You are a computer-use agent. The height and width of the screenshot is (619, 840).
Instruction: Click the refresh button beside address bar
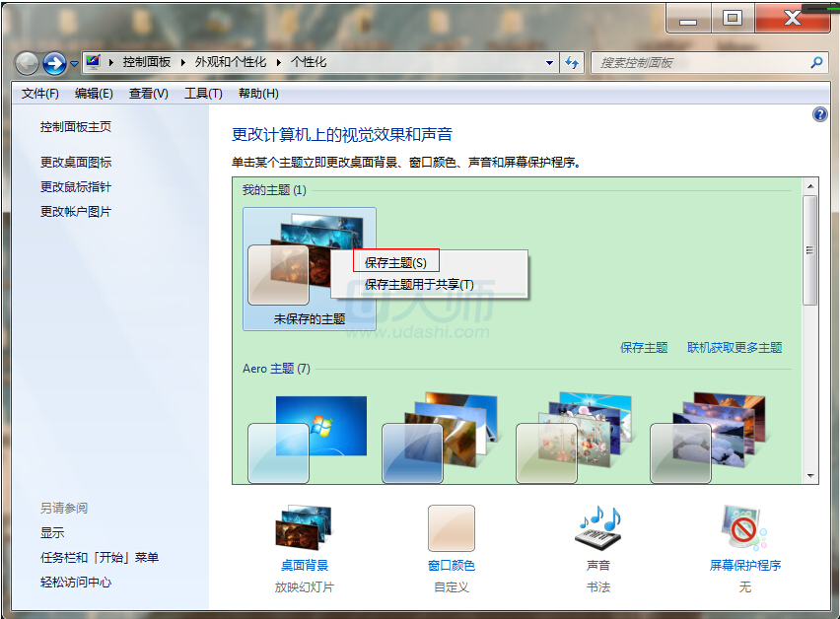[x=572, y=62]
